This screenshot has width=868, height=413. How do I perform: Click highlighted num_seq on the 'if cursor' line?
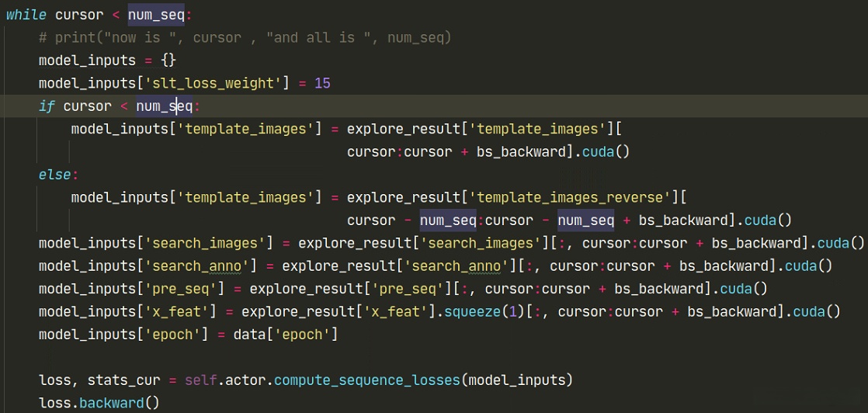coord(165,106)
